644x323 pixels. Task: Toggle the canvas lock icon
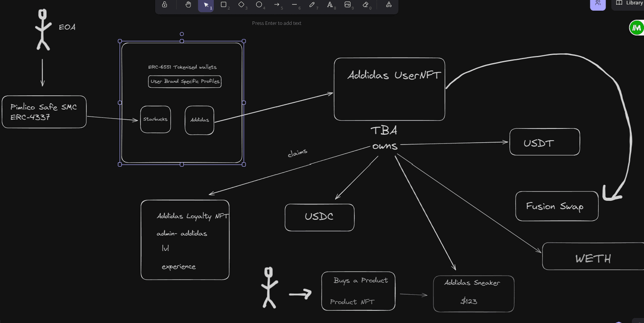coord(165,4)
